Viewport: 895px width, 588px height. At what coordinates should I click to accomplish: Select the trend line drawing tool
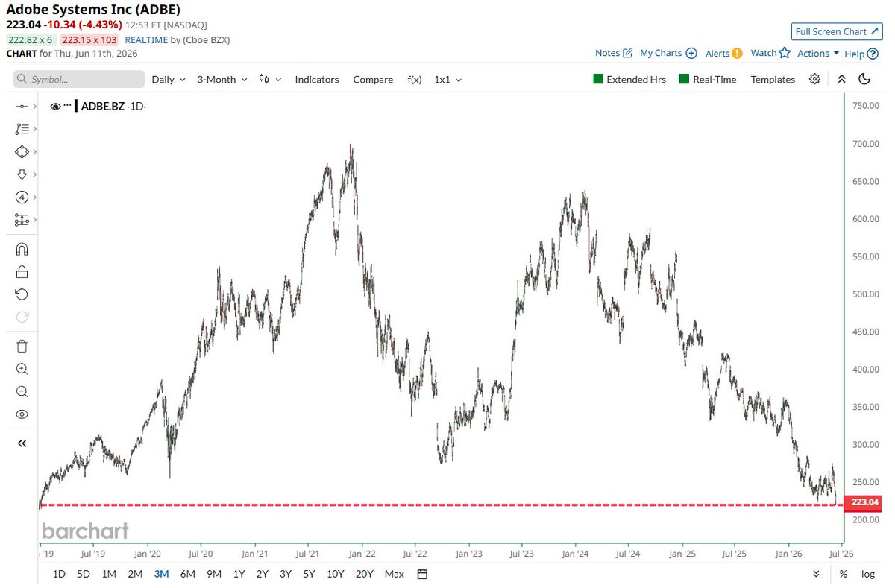click(22, 107)
